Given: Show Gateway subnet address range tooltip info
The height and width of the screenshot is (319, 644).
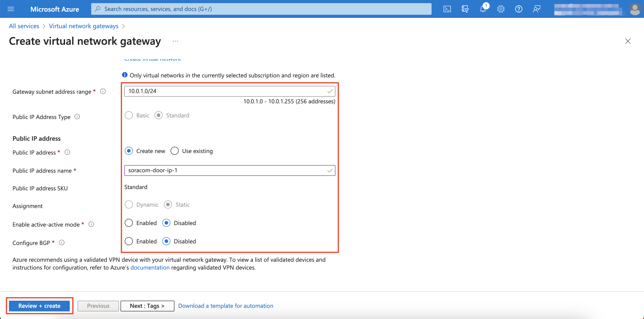Looking at the screenshot, I should point(103,91).
